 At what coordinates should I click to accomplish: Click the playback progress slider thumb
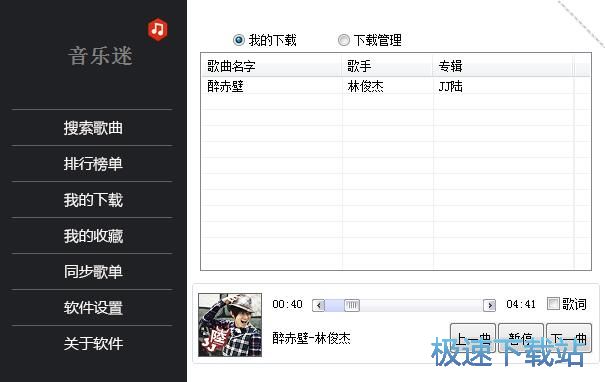[x=352, y=305]
